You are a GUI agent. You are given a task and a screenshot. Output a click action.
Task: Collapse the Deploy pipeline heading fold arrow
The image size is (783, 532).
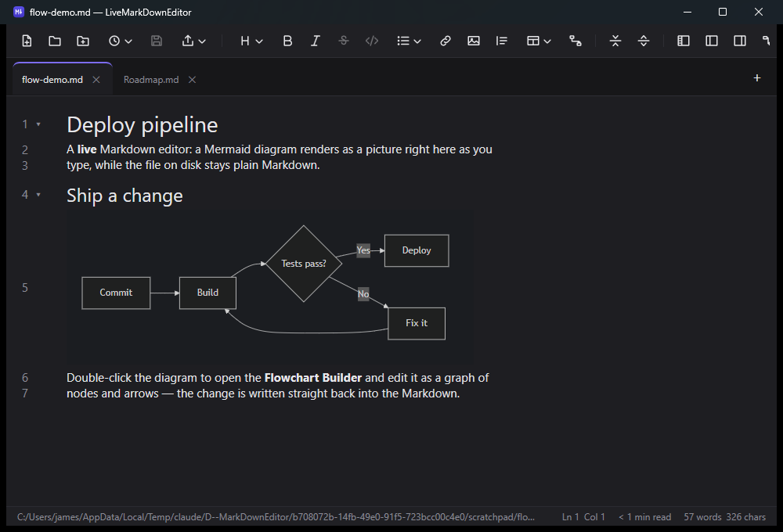click(x=38, y=124)
